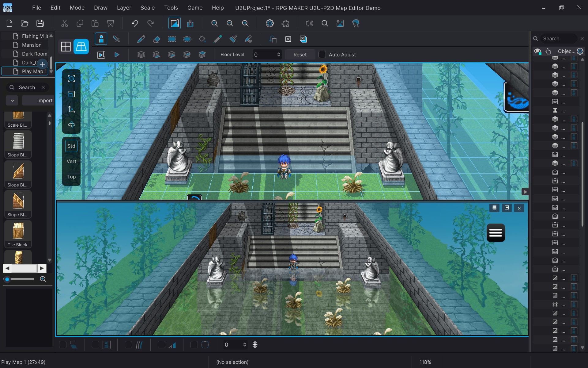Choose the ellipse selection tool
Screen dimensions: 588x368
point(187,39)
